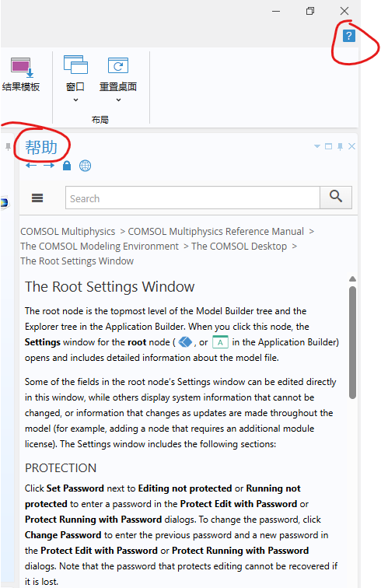Open help via the blue question mark icon
The width and height of the screenshot is (381, 588).
click(349, 36)
